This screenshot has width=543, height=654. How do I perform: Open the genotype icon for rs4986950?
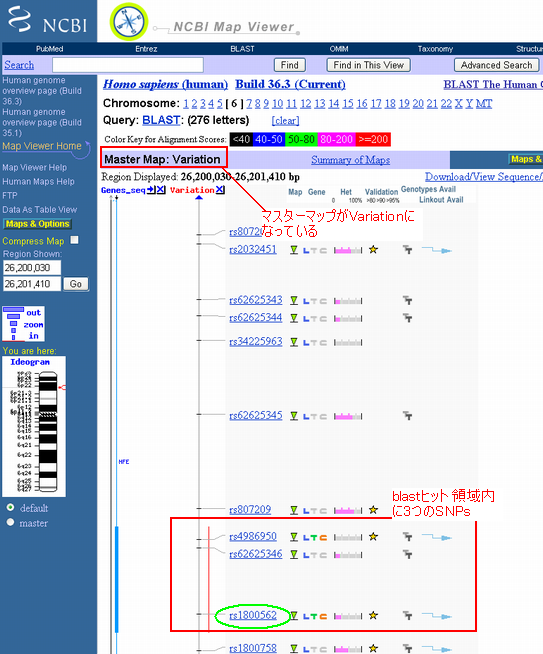tap(407, 537)
